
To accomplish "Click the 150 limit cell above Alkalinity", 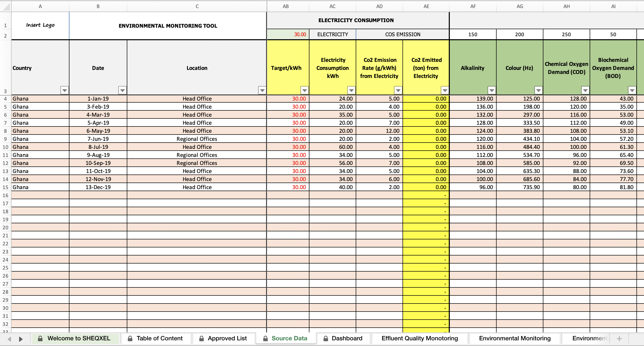I will tap(473, 34).
